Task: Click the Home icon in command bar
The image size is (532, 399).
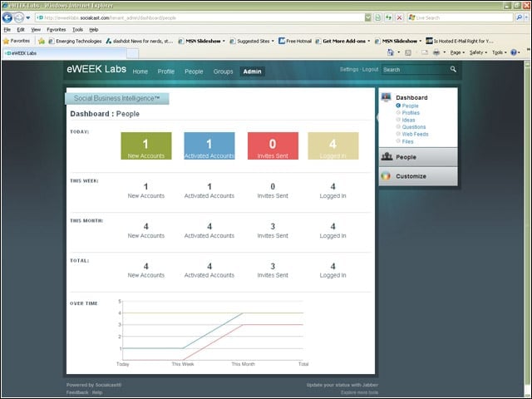Action: 391,52
